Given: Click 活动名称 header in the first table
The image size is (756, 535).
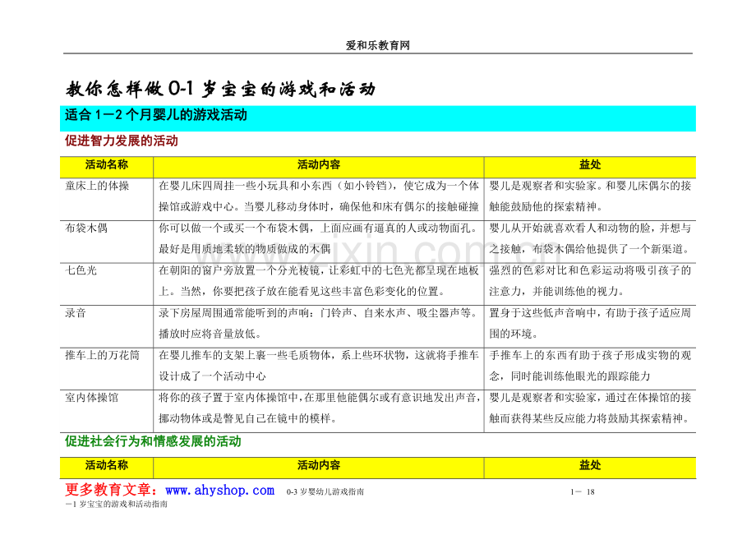Looking at the screenshot, I should click(x=107, y=164).
